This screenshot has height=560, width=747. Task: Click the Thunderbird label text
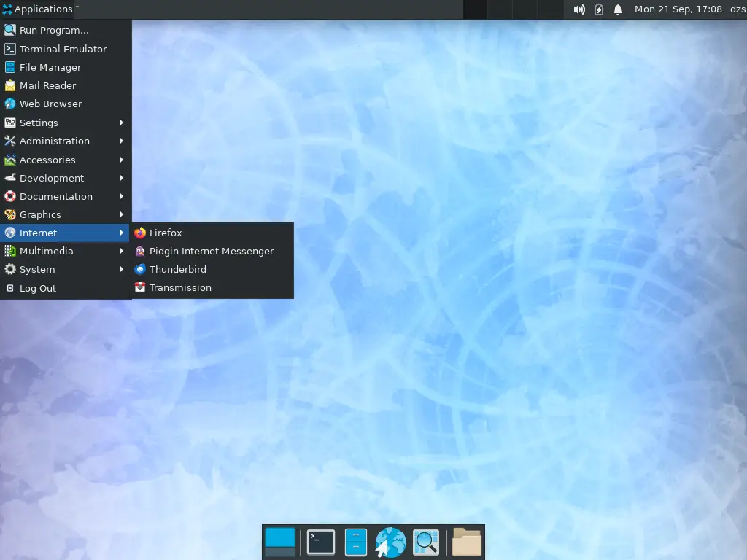pos(178,270)
